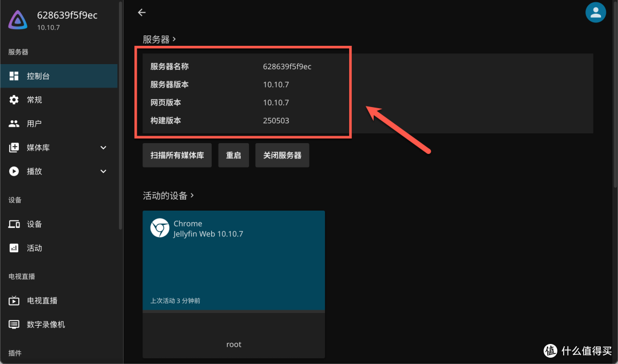Open the user profile avatar menu
The height and width of the screenshot is (364, 618).
(596, 13)
